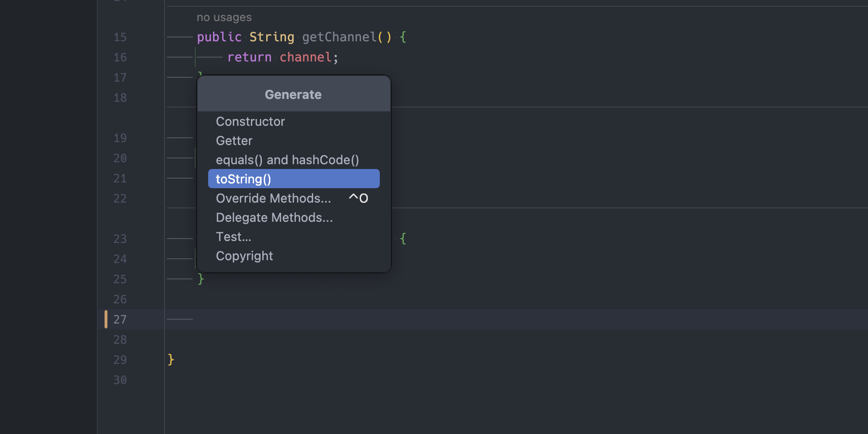Select the highlighted toString() entry

click(243, 179)
